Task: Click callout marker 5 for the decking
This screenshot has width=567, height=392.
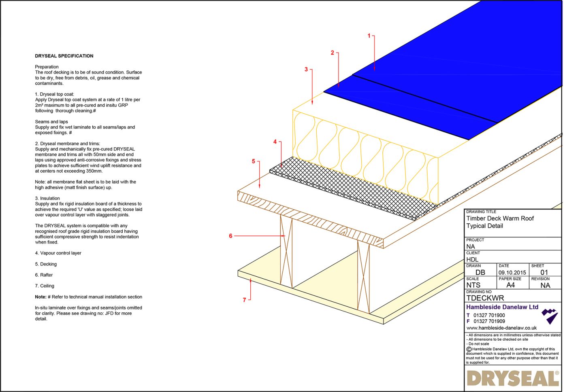Action: click(x=254, y=161)
